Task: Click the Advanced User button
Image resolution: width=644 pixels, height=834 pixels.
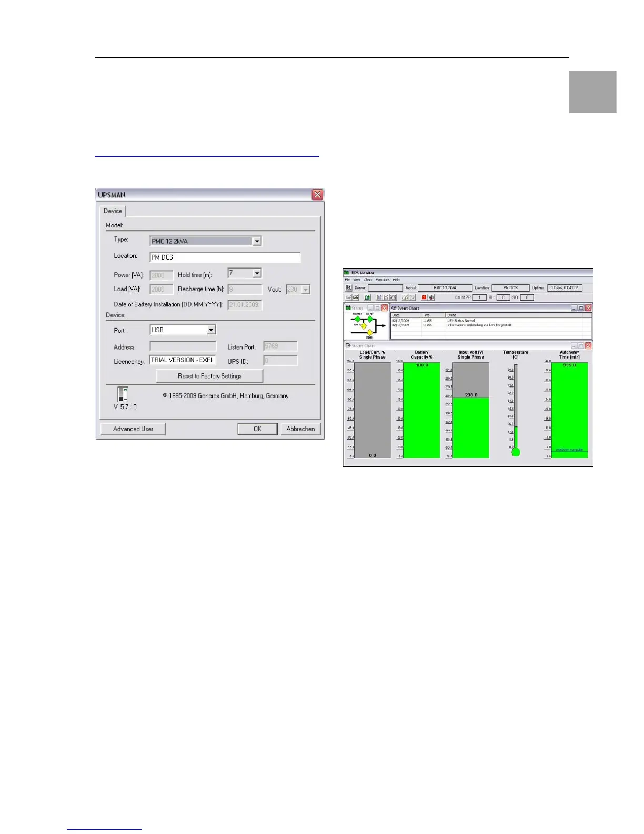Action: click(x=133, y=429)
